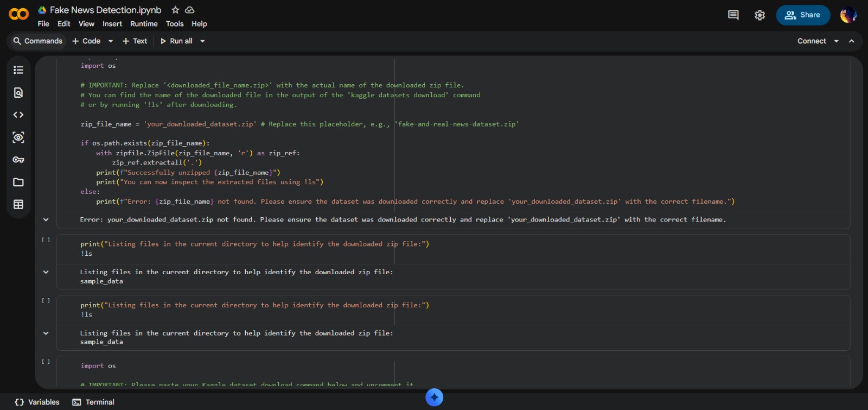Star the Fake News Detection notebook

(175, 10)
